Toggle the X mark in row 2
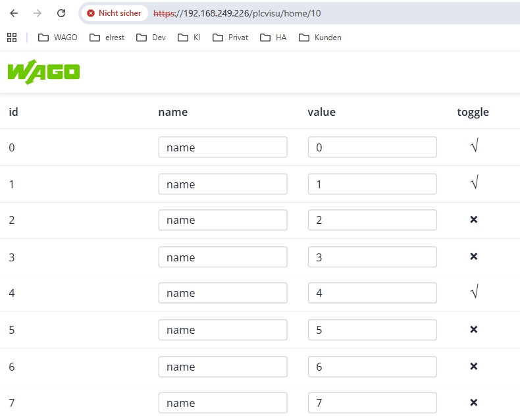 click(473, 219)
